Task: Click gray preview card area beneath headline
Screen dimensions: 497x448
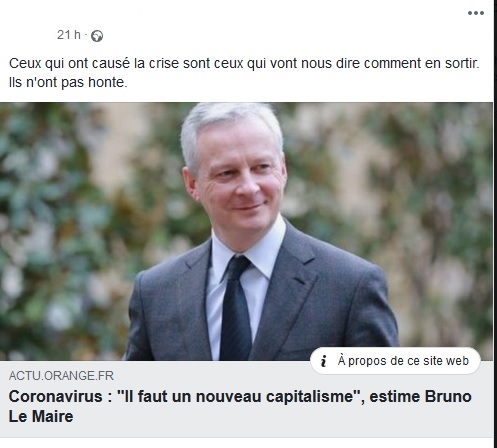Action: (246, 431)
